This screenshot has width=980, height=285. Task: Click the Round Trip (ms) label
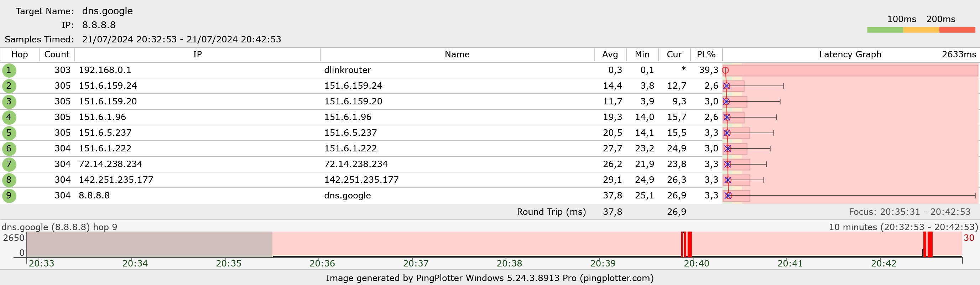click(551, 212)
